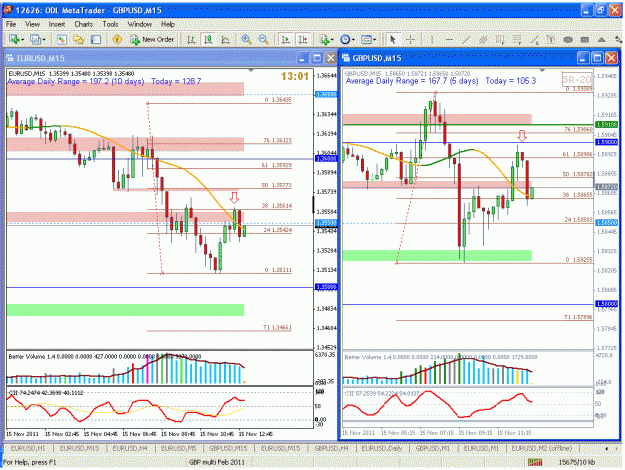Switch to the GBPUSD,M15 chart tab
This screenshot has width=625, height=470.
228,448
